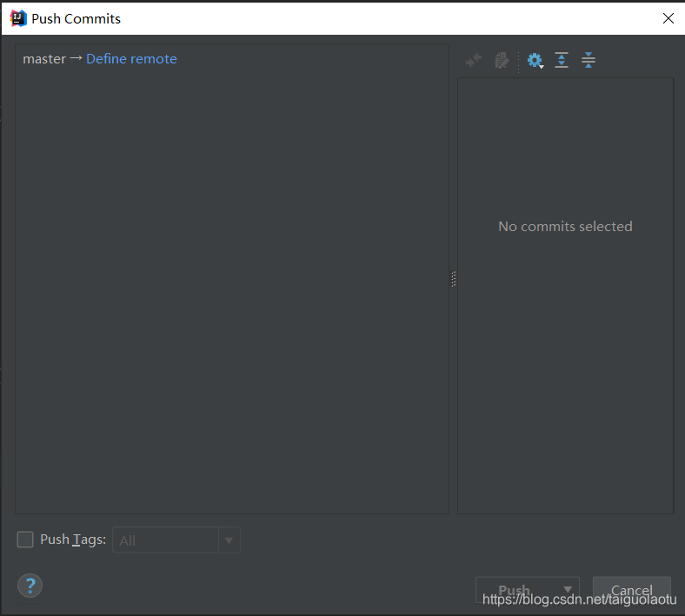Open the help question mark button
Image resolution: width=685 pixels, height=616 pixels.
click(30, 586)
